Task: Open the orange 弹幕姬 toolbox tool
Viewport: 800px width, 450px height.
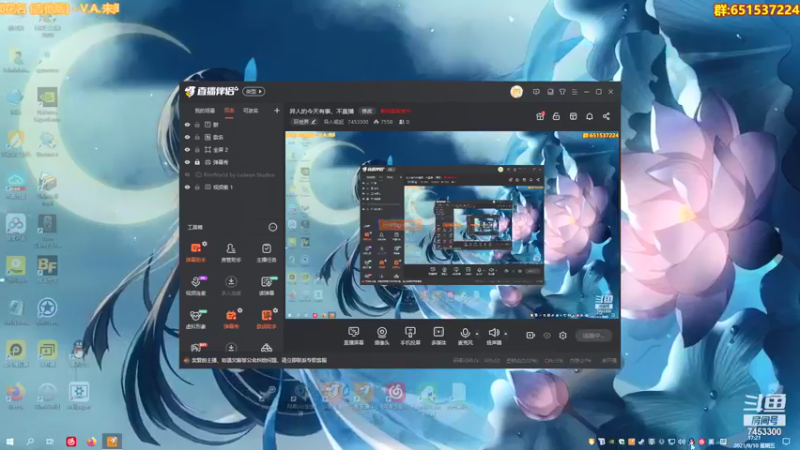Action: pyautogui.click(x=231, y=319)
